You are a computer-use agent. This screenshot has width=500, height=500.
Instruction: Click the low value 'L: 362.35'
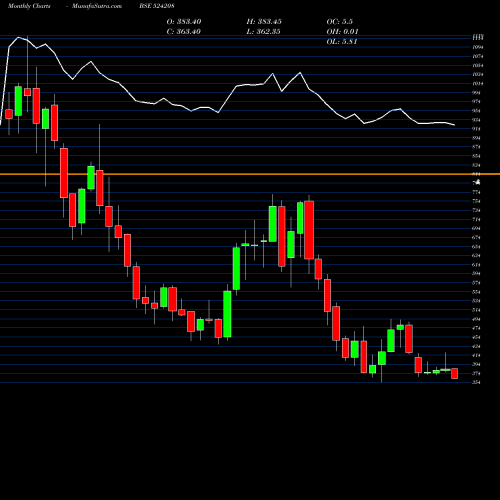(263, 32)
